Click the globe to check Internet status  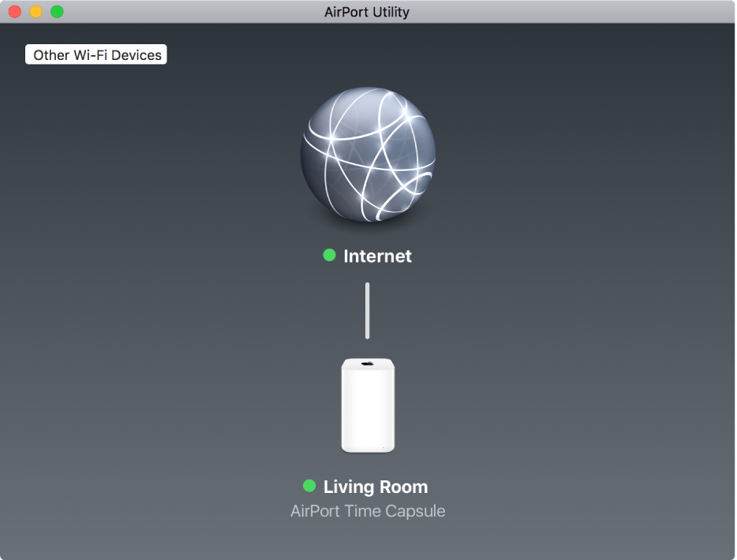(368, 155)
